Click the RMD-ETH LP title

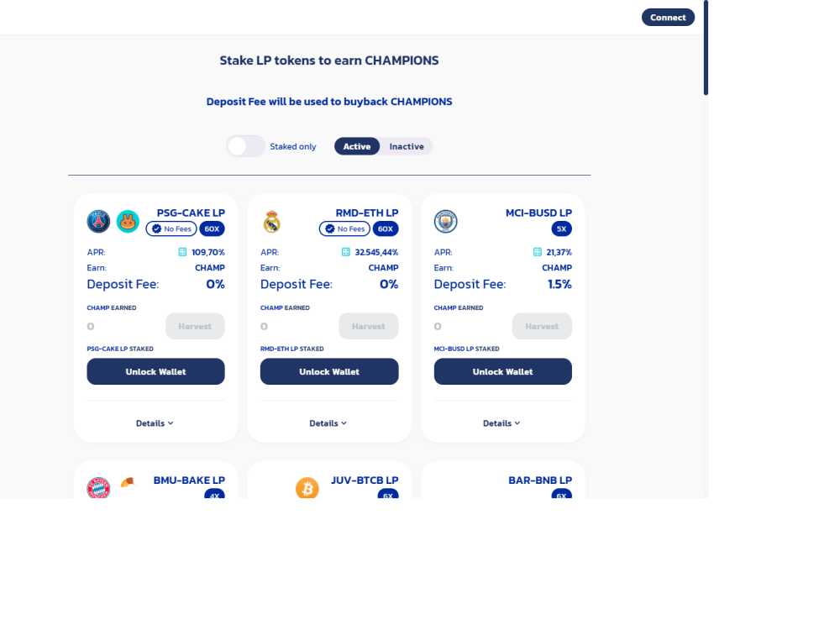click(367, 213)
